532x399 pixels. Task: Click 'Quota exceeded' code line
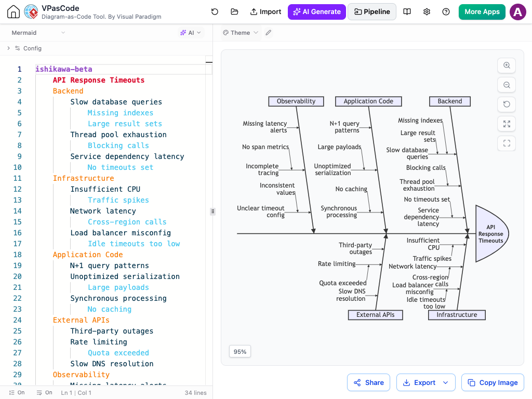(x=118, y=353)
